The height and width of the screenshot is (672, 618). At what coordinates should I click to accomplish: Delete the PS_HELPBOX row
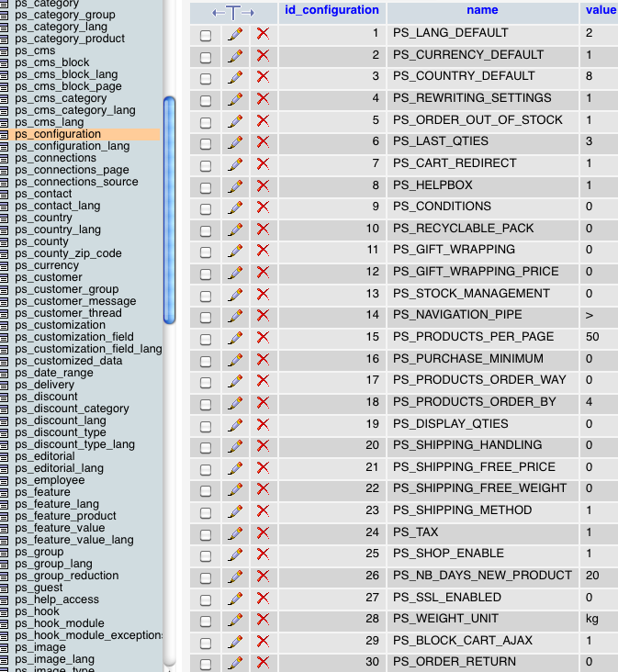pyautogui.click(x=264, y=186)
